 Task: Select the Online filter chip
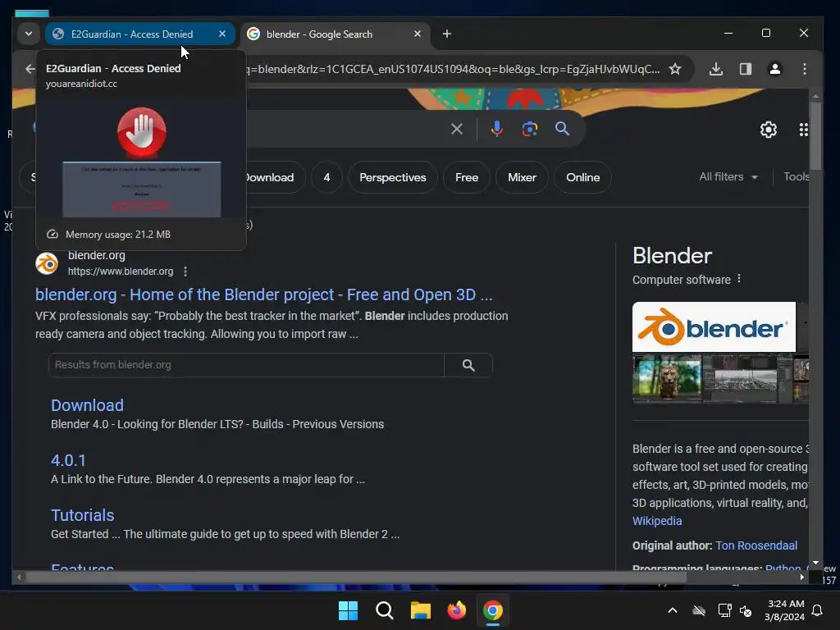(583, 177)
